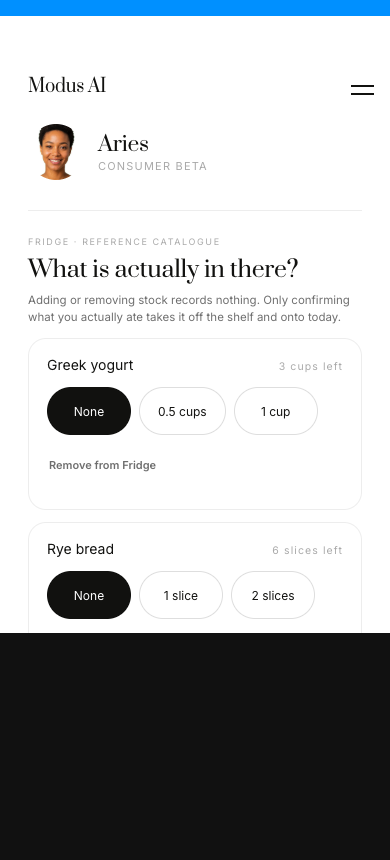Pick the 2 slices option
The image size is (390, 860).
click(x=273, y=595)
